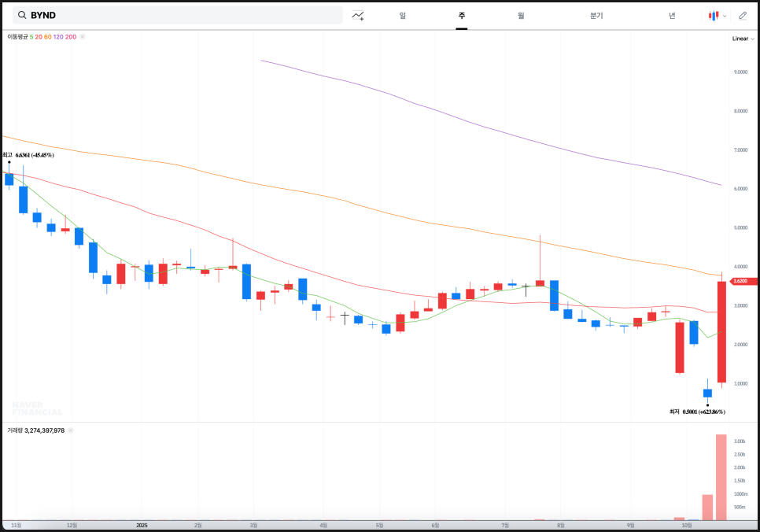
Task: Click the highest price marker 6.6361
Action: 34,155
